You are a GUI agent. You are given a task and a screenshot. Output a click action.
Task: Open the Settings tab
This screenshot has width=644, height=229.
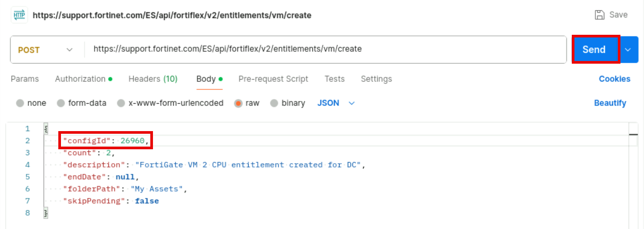[x=376, y=79]
